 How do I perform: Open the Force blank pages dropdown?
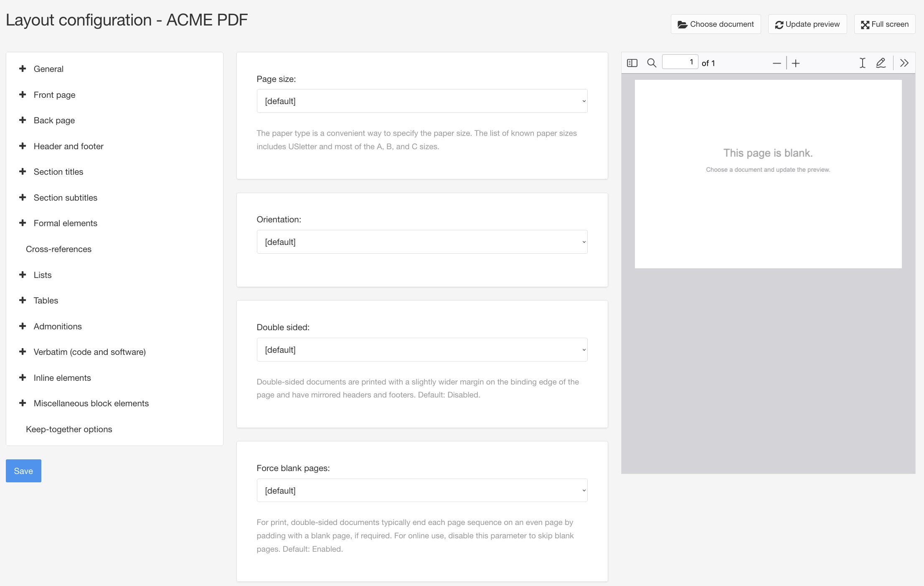click(x=422, y=491)
